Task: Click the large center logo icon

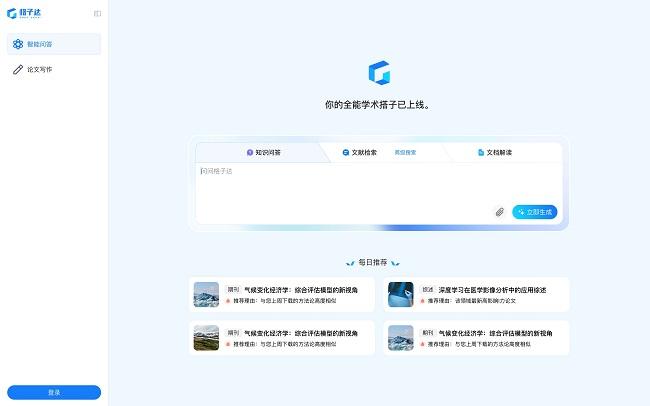Action: [379, 73]
